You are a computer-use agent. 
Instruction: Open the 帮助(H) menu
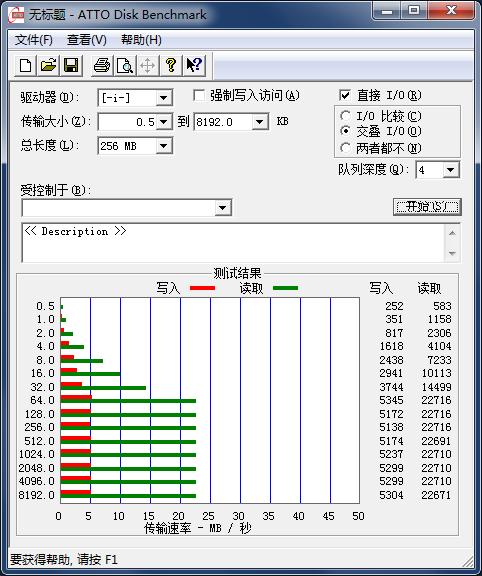(x=141, y=40)
